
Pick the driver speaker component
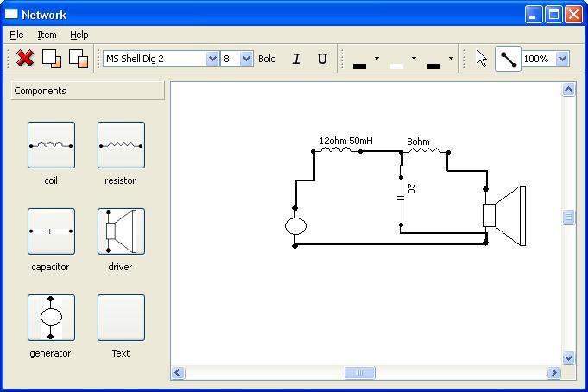pyautogui.click(x=121, y=231)
